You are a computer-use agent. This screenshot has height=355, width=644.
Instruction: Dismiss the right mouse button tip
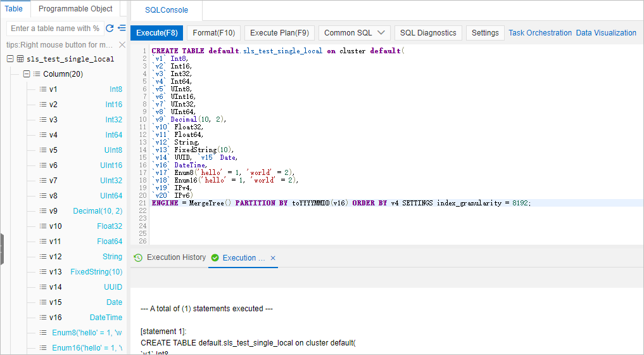pyautogui.click(x=122, y=45)
